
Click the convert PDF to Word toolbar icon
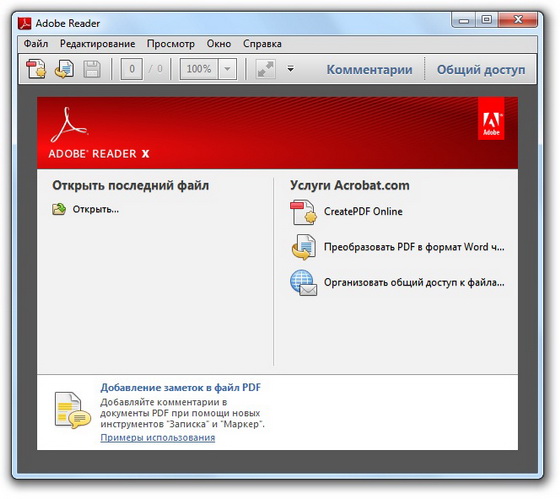[x=64, y=69]
